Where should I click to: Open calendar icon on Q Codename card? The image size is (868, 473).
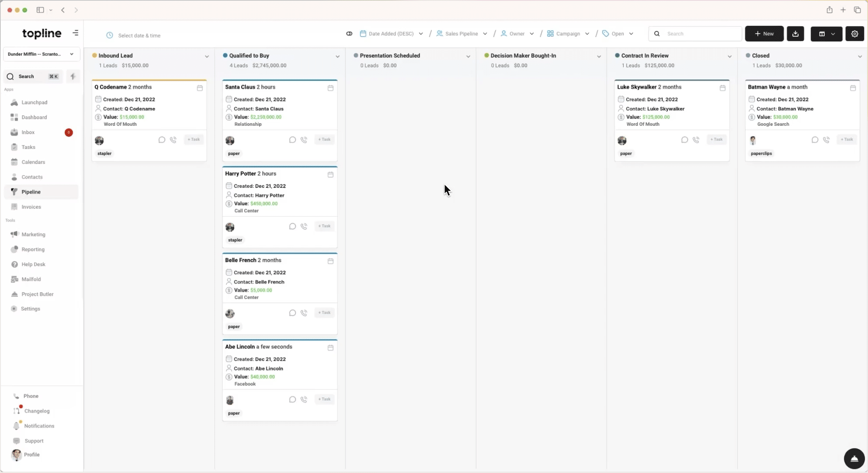click(x=200, y=88)
